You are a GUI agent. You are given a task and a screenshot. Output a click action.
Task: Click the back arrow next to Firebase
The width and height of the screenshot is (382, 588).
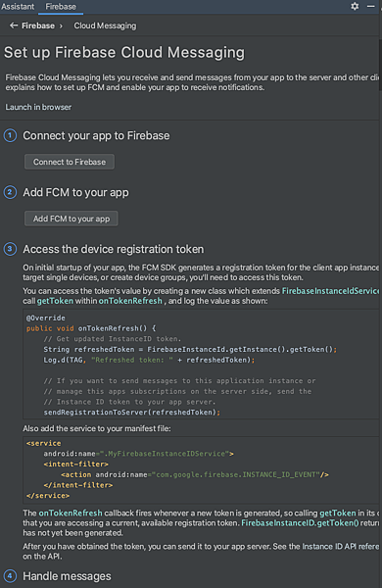14,25
